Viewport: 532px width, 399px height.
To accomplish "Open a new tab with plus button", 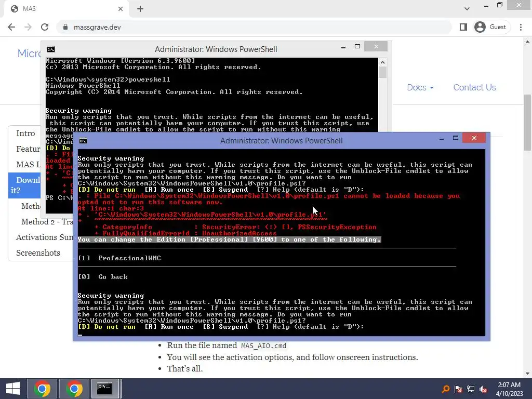I will (x=140, y=9).
